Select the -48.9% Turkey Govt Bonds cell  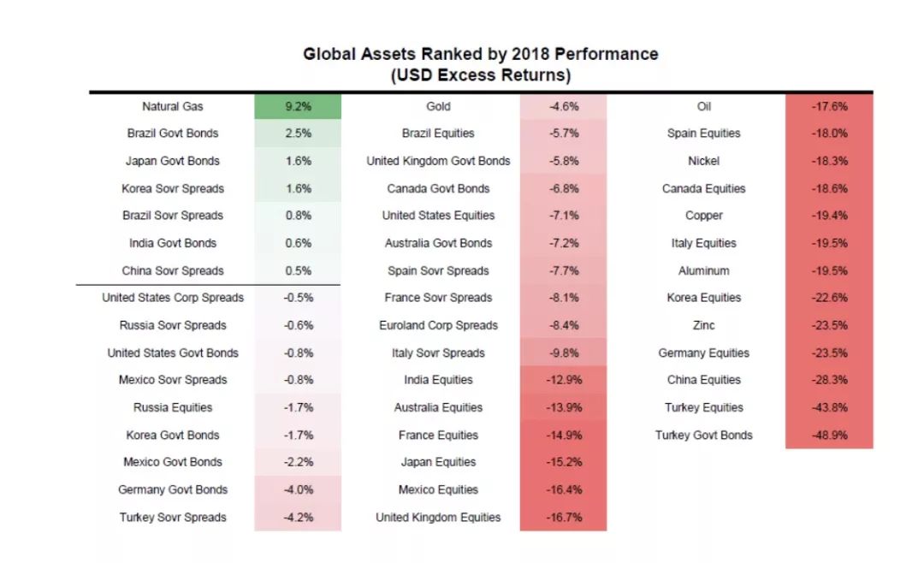[829, 435]
